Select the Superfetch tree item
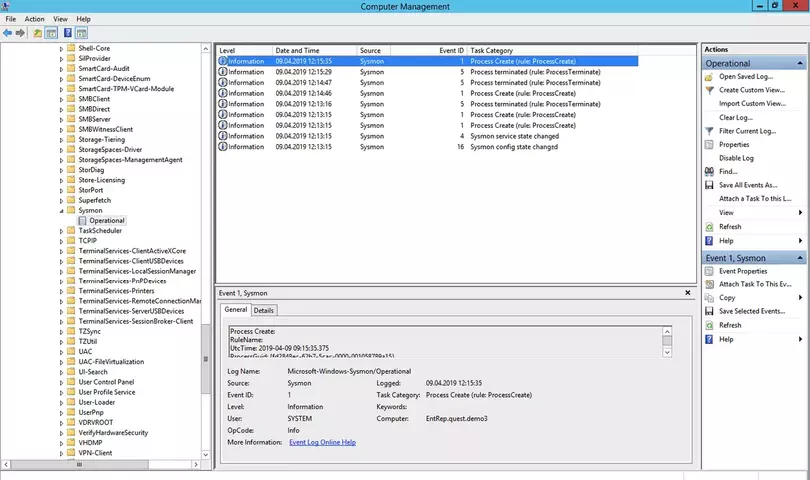Screen dimensions: 810x480 pyautogui.click(x=95, y=200)
